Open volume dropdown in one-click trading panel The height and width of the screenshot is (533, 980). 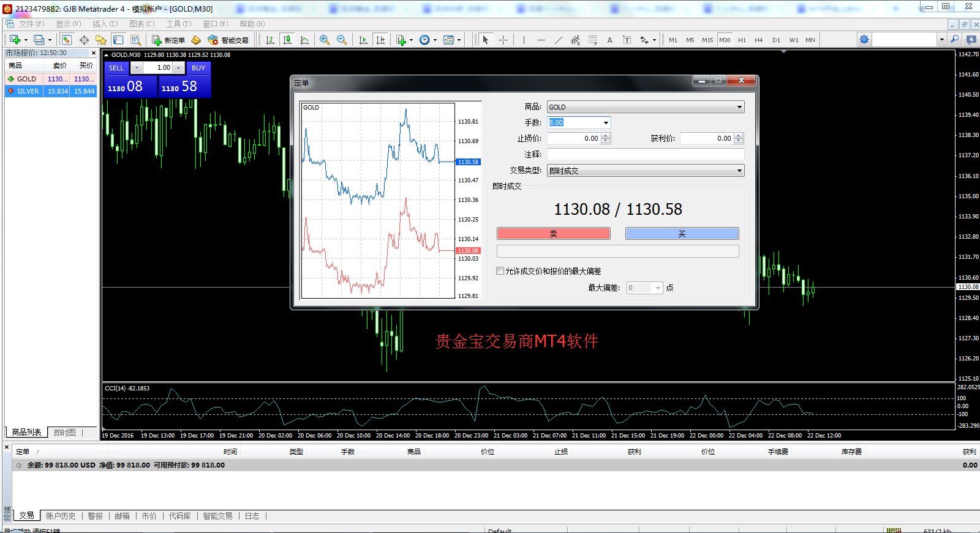pyautogui.click(x=137, y=67)
